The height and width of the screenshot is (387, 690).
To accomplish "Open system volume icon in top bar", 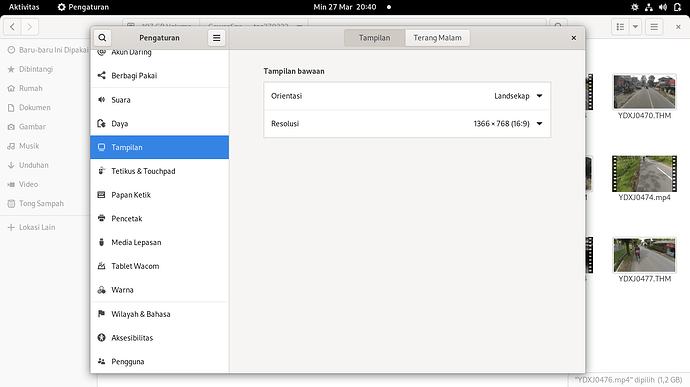I will 663,7.
